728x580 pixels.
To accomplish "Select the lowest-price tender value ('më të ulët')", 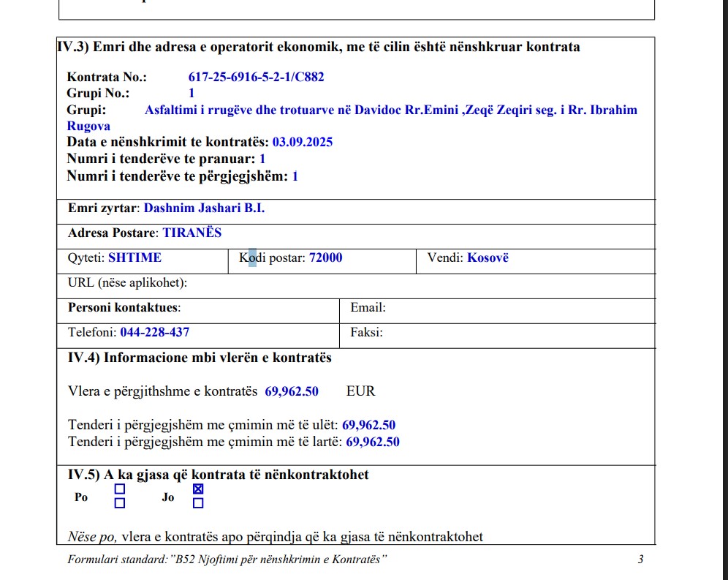I will pyautogui.click(x=368, y=425).
